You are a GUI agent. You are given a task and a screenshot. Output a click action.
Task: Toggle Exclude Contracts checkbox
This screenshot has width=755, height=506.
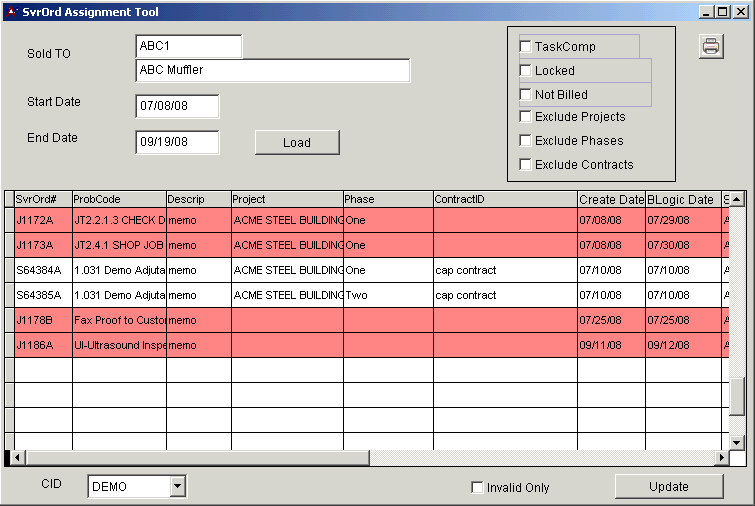point(525,165)
